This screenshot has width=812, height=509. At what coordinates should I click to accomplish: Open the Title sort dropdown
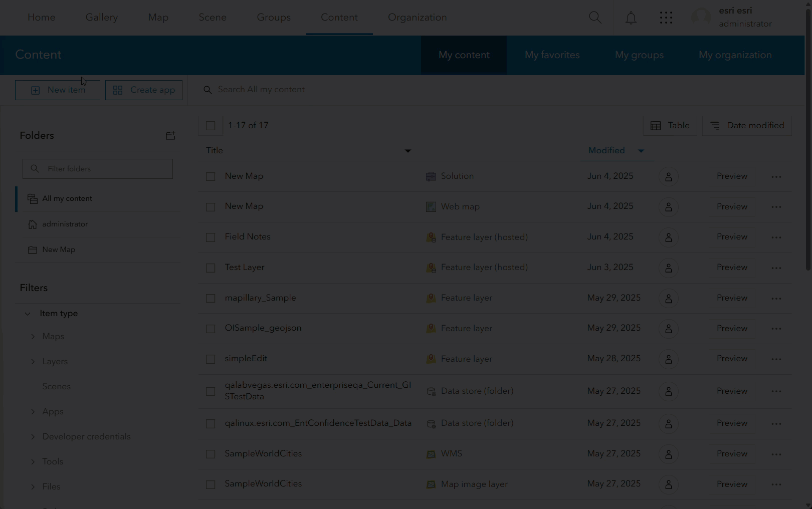[x=408, y=150]
